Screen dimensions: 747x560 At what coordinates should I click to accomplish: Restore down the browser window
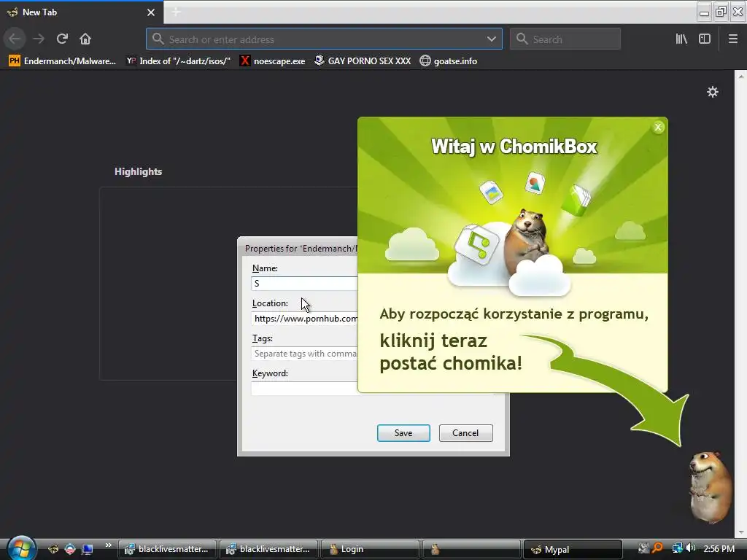pos(721,11)
